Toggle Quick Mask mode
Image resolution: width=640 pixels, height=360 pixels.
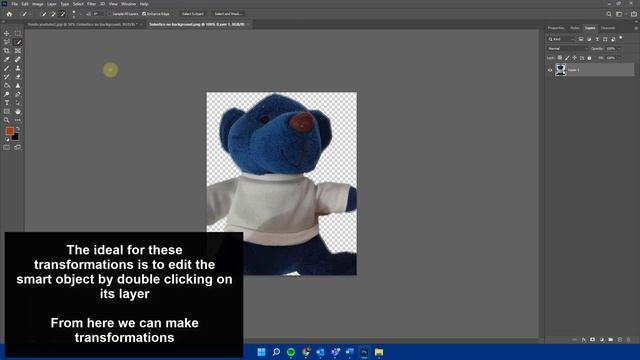7,147
